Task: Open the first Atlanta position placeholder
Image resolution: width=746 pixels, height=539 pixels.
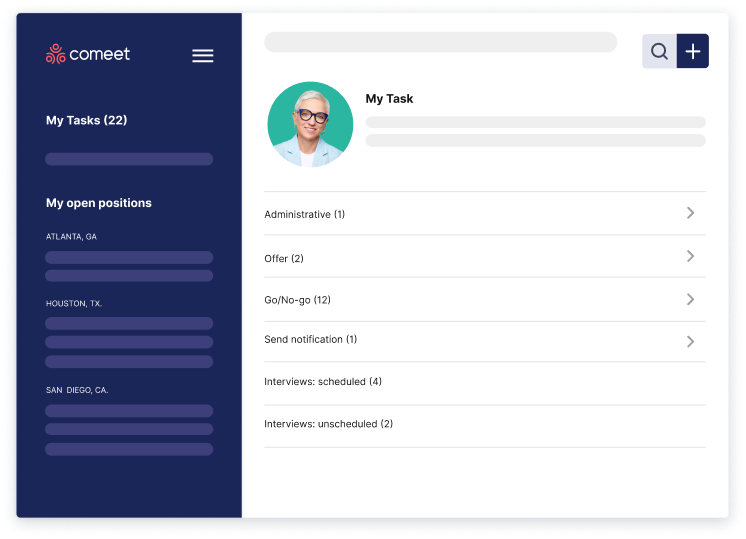Action: [129, 257]
